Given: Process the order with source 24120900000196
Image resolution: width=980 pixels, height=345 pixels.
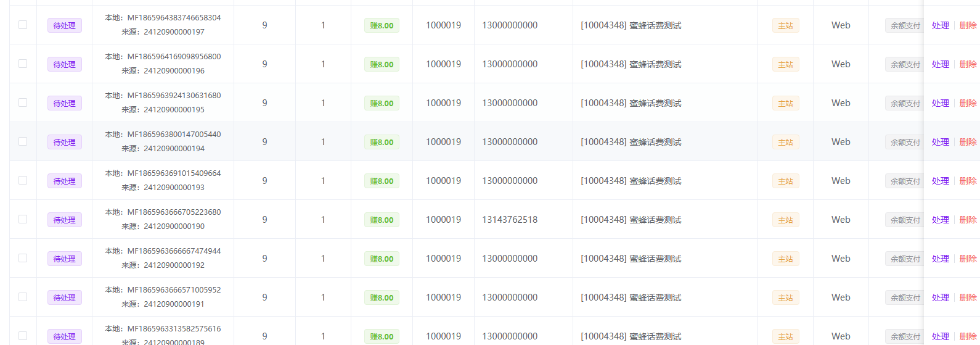Looking at the screenshot, I should [940, 64].
